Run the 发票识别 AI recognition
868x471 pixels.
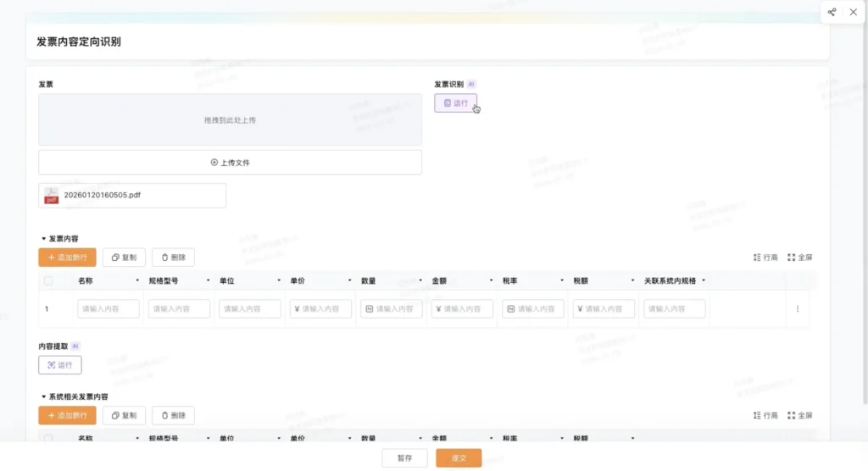pos(456,103)
